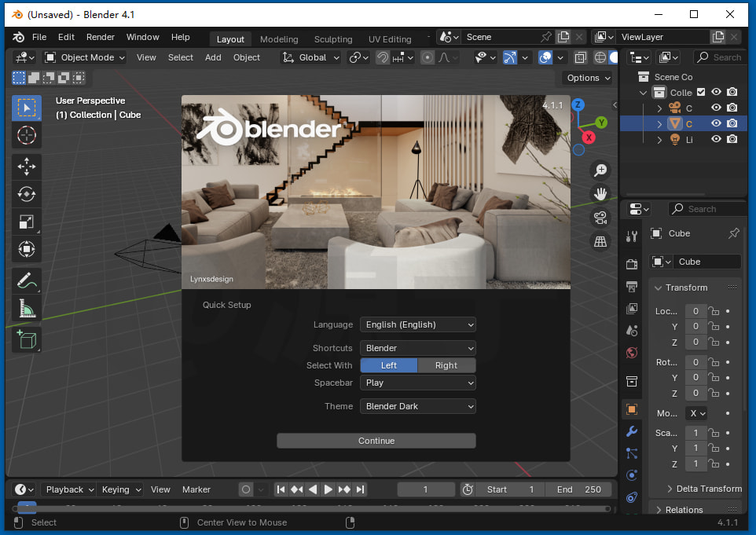Disable render camera for Collection row

(x=732, y=92)
